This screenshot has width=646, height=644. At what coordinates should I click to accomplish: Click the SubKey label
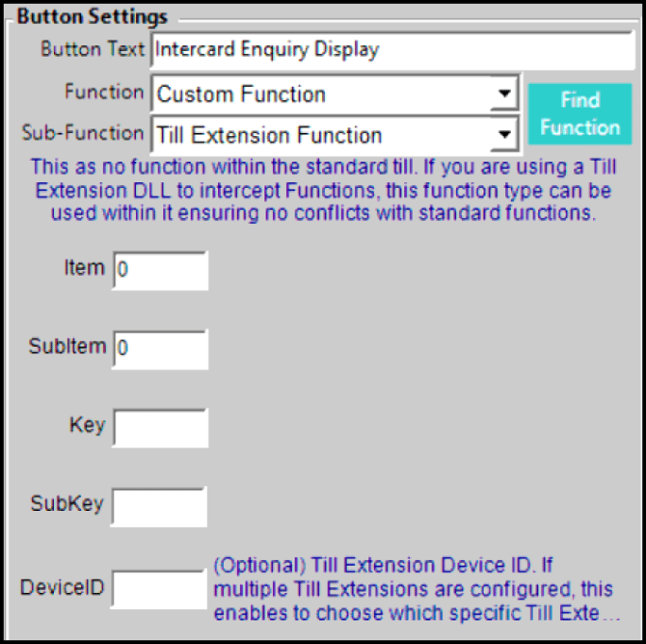click(x=67, y=503)
